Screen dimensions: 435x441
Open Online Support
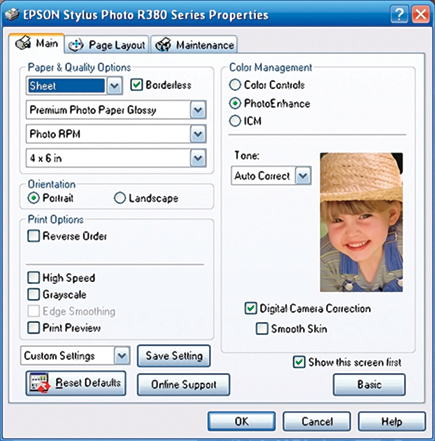(183, 384)
